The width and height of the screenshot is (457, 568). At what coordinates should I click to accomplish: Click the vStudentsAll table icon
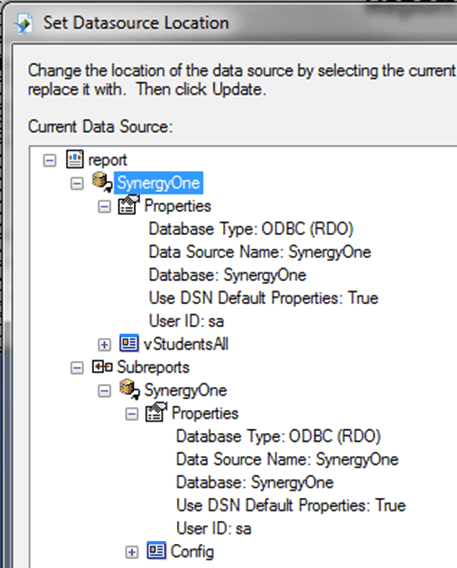pos(129,343)
